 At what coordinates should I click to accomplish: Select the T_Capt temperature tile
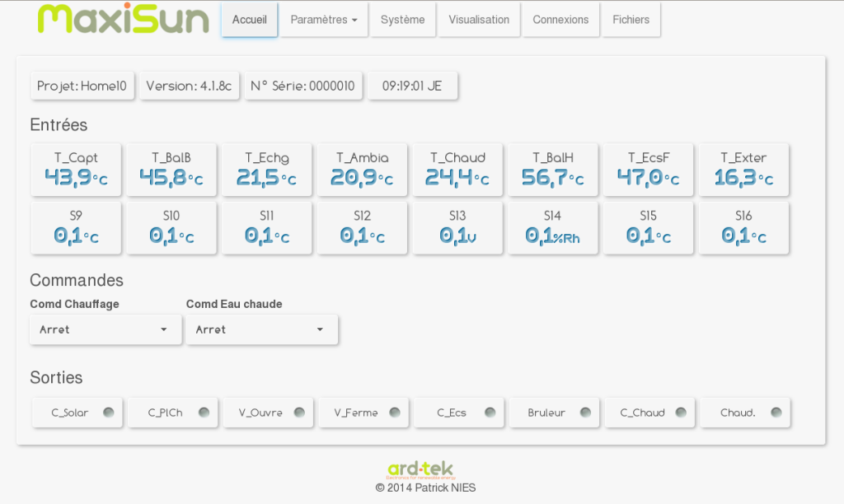coord(76,170)
